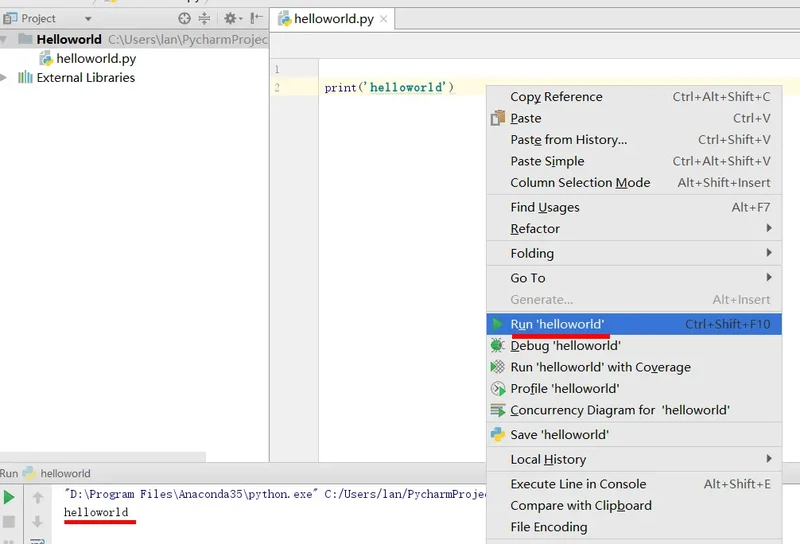Open the Project view dropdown
This screenshot has width=800, height=544.
(x=88, y=19)
